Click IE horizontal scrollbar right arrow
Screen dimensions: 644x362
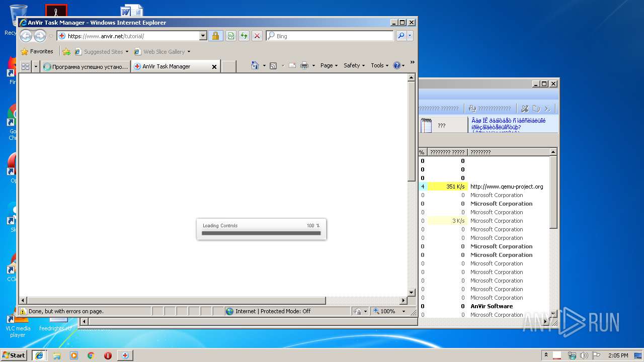click(x=403, y=301)
